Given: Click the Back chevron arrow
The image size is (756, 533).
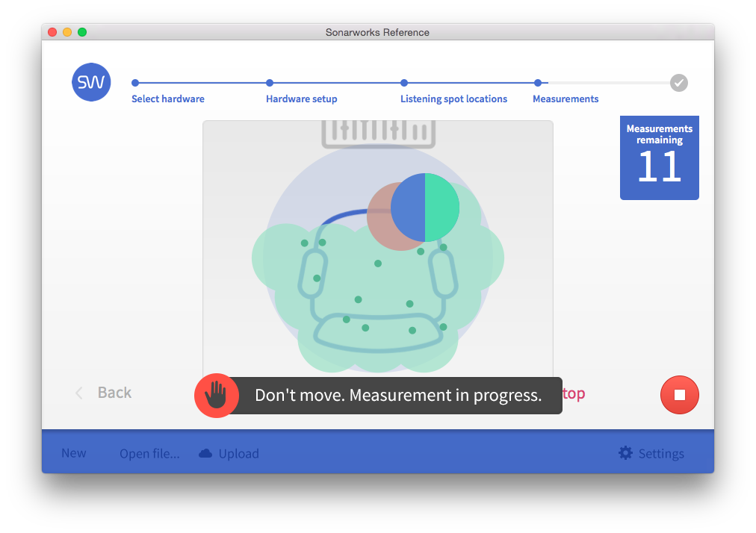Looking at the screenshot, I should pyautogui.click(x=79, y=393).
